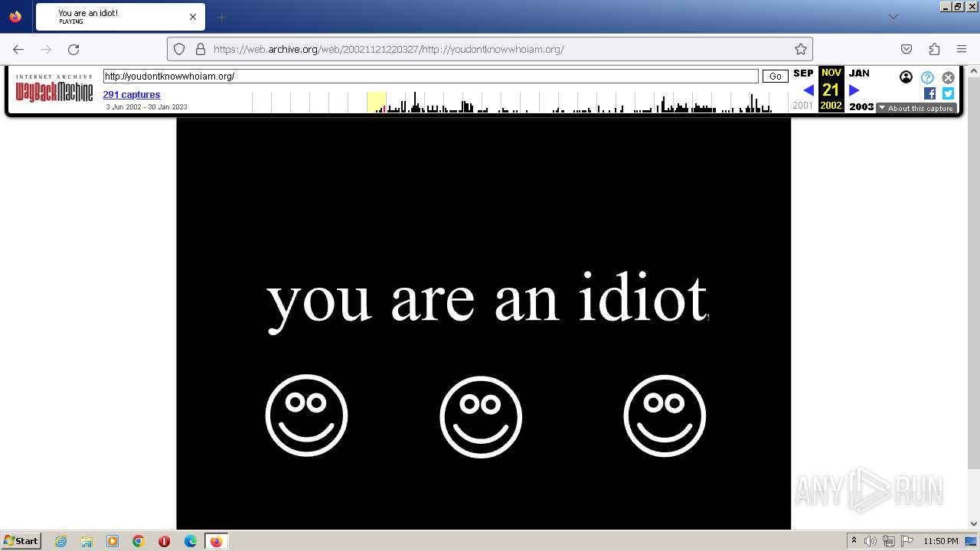Go to previous capture blue arrow
Image resolution: width=980 pixels, height=551 pixels.
click(x=808, y=90)
